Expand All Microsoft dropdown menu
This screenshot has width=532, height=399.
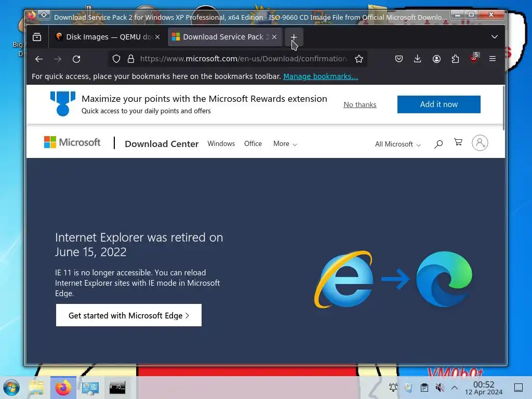(x=398, y=144)
